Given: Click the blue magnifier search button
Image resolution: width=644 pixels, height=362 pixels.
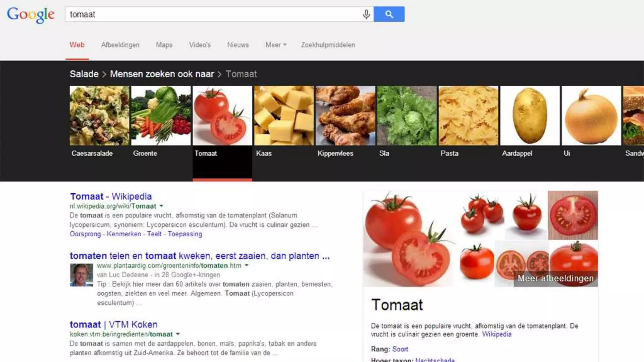Looking at the screenshot, I should click(389, 14).
